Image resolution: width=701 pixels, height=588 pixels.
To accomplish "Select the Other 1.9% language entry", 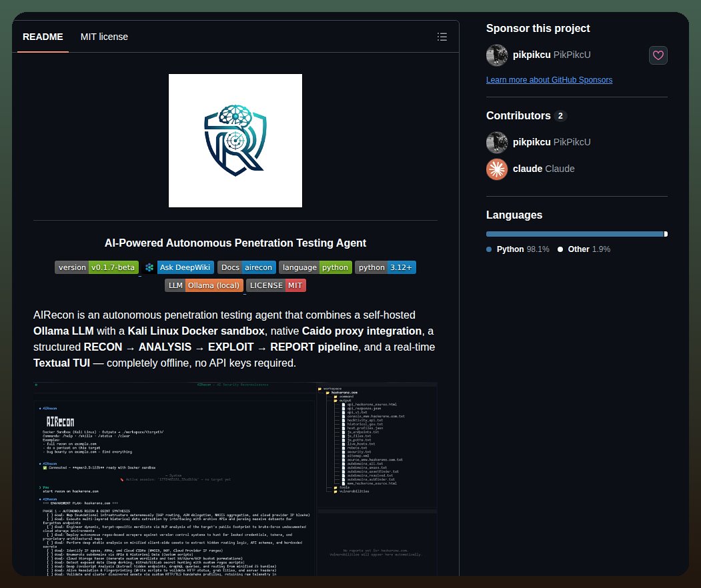I will pos(584,249).
